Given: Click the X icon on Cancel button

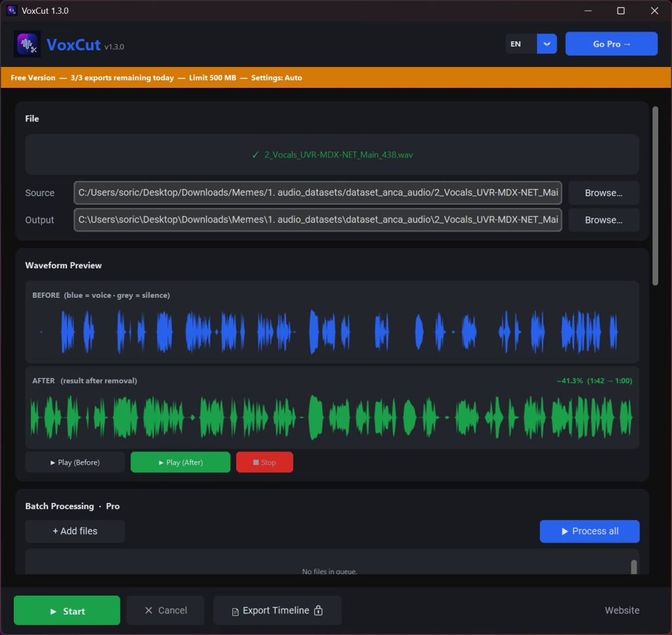Looking at the screenshot, I should click(x=149, y=610).
